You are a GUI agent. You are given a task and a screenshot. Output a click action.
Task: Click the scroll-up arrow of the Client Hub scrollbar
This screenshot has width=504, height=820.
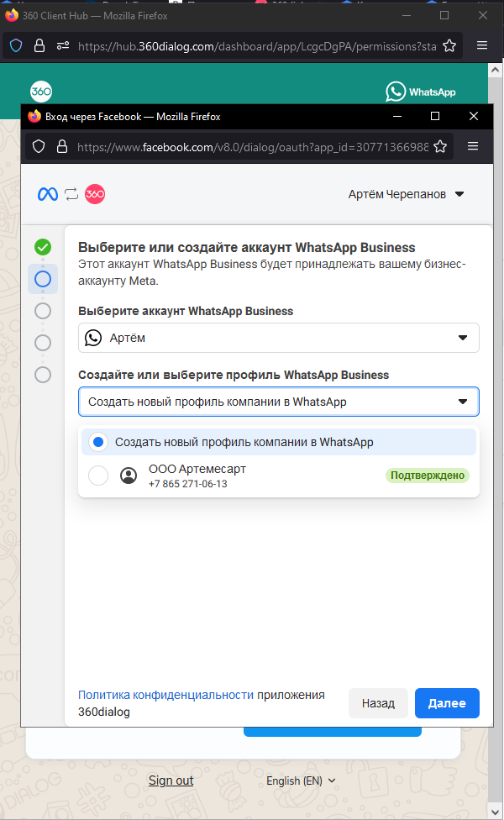496,70
